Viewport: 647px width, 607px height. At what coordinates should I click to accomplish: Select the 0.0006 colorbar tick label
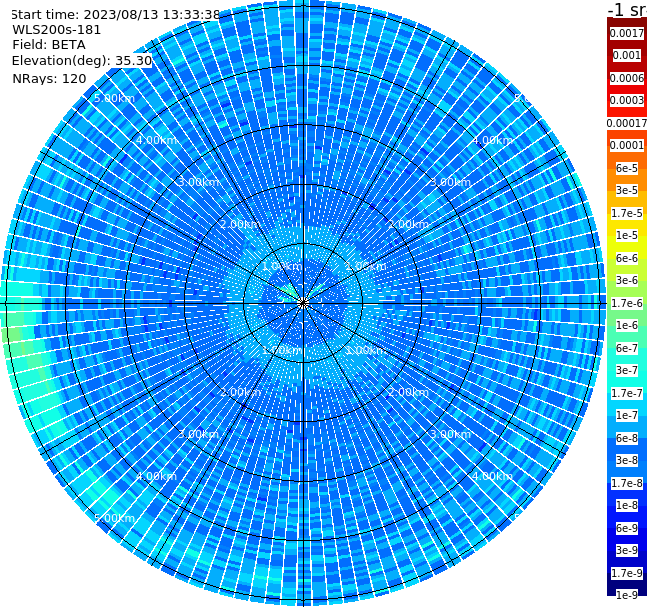tap(627, 78)
